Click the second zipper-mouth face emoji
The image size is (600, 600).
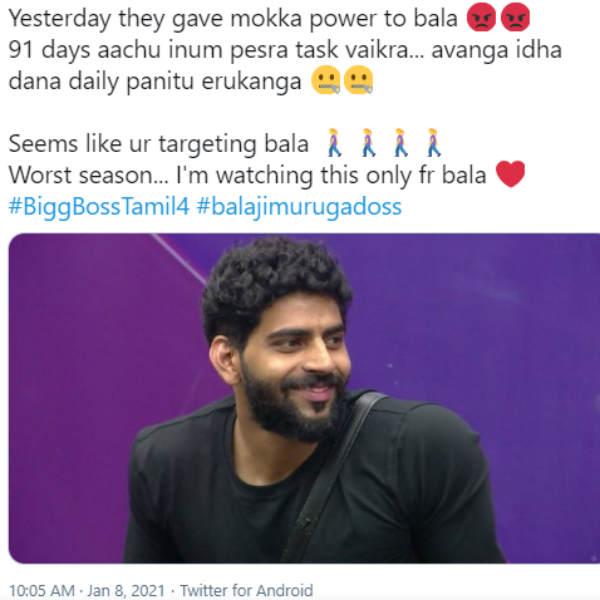pyautogui.click(x=359, y=80)
